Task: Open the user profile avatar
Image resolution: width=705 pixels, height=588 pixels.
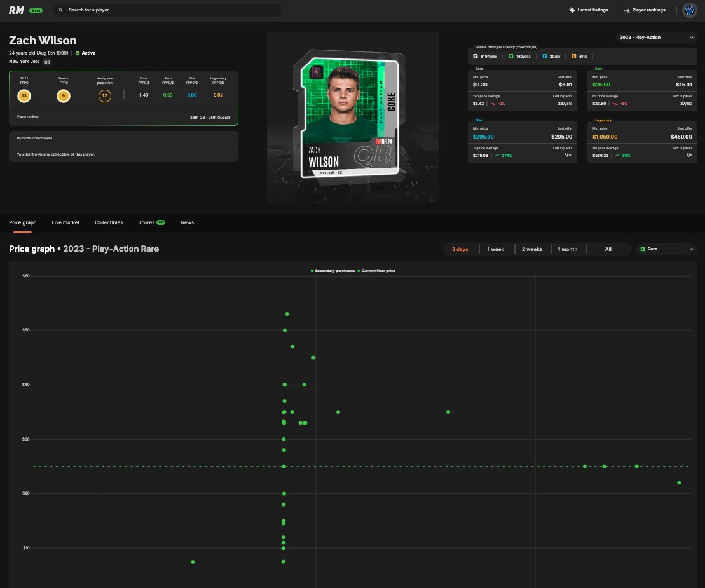Action: (x=689, y=10)
